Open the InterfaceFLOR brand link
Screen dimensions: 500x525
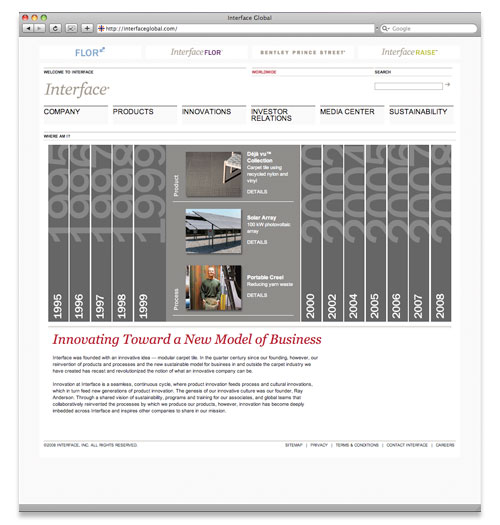tap(196, 52)
